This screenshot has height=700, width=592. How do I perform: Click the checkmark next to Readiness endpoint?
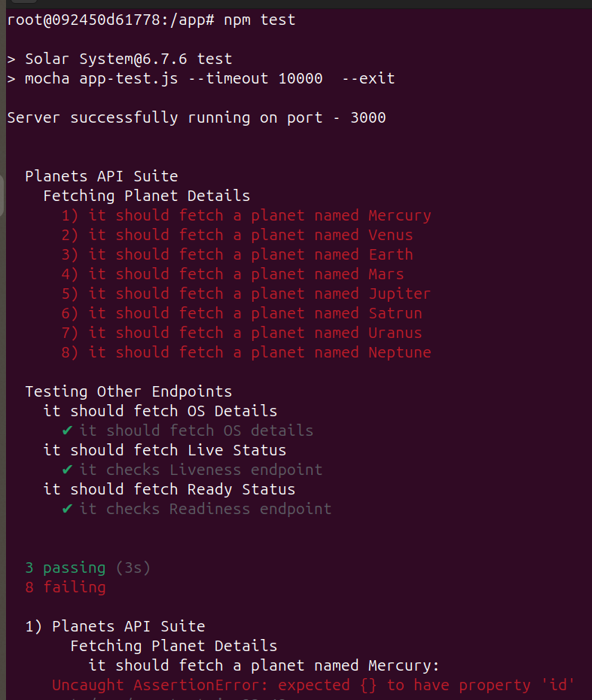coord(67,509)
